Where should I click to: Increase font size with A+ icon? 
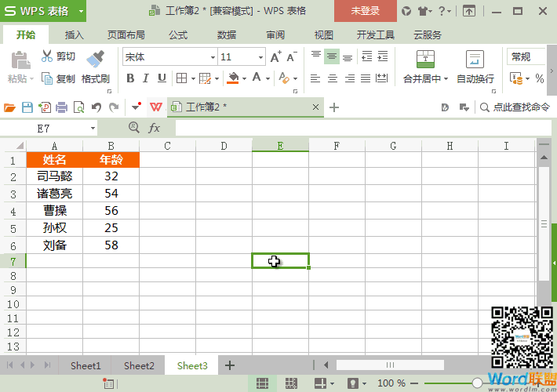275,56
